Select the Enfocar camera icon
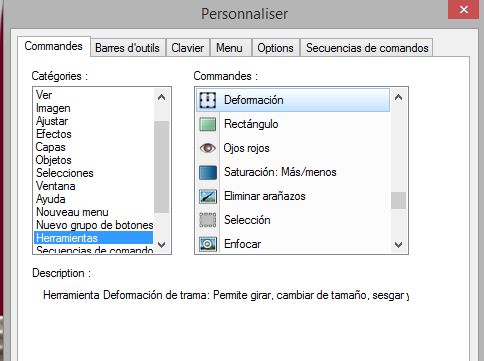 (x=208, y=244)
